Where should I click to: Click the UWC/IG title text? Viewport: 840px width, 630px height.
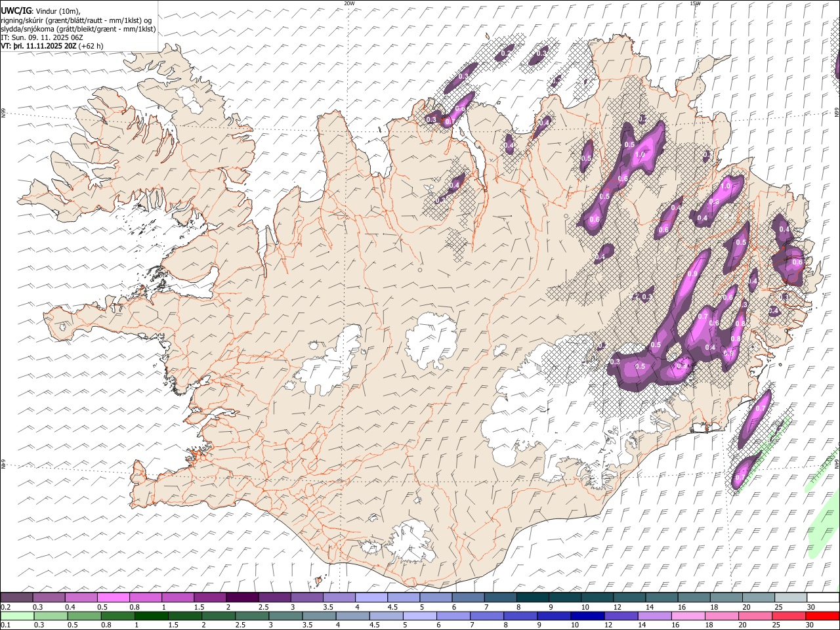coord(16,11)
